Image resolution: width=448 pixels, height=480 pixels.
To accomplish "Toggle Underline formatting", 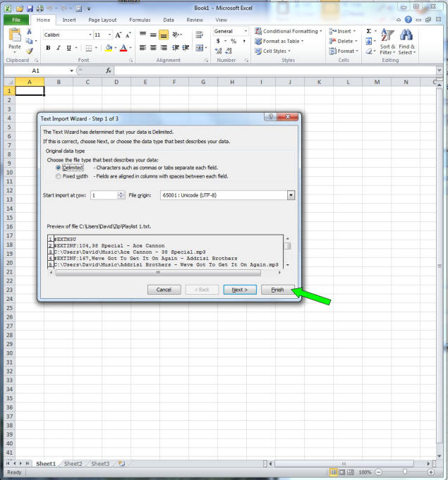I will pos(68,48).
